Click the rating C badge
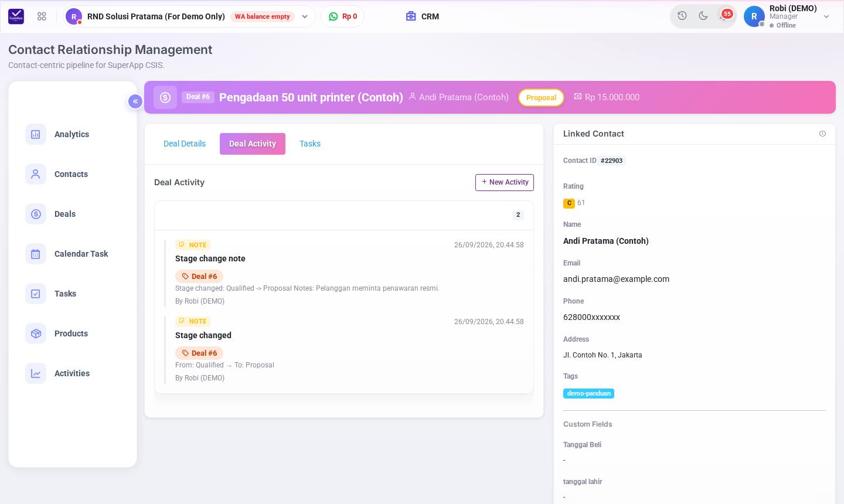844x504 pixels. click(569, 203)
